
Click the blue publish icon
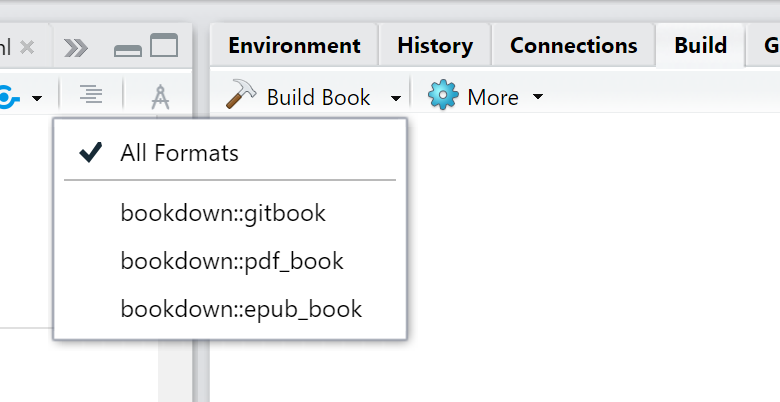[8, 97]
